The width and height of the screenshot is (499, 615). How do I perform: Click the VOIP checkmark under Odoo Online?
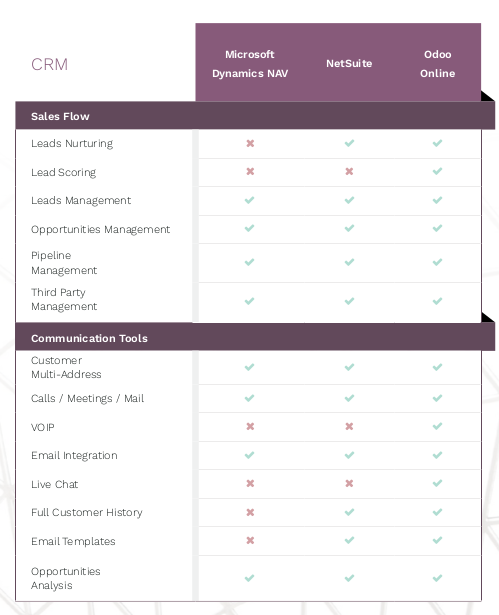coord(437,426)
